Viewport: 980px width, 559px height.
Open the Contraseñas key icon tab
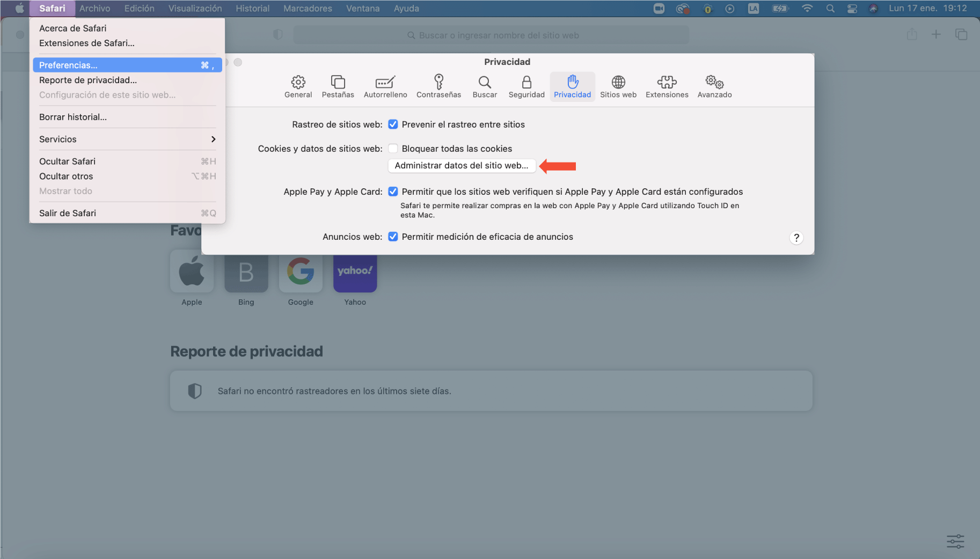[x=438, y=87]
